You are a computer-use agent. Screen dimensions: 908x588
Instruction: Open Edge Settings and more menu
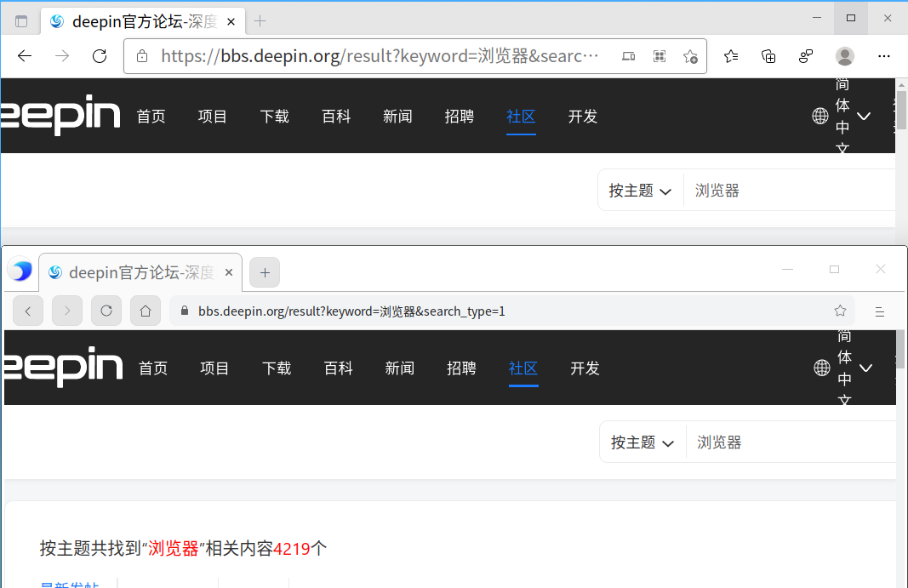coord(883,56)
